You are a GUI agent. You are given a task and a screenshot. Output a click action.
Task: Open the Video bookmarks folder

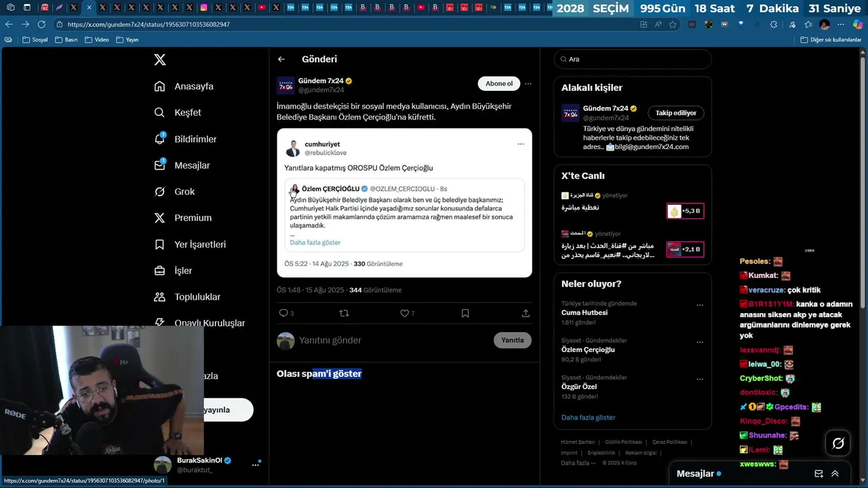coord(97,40)
